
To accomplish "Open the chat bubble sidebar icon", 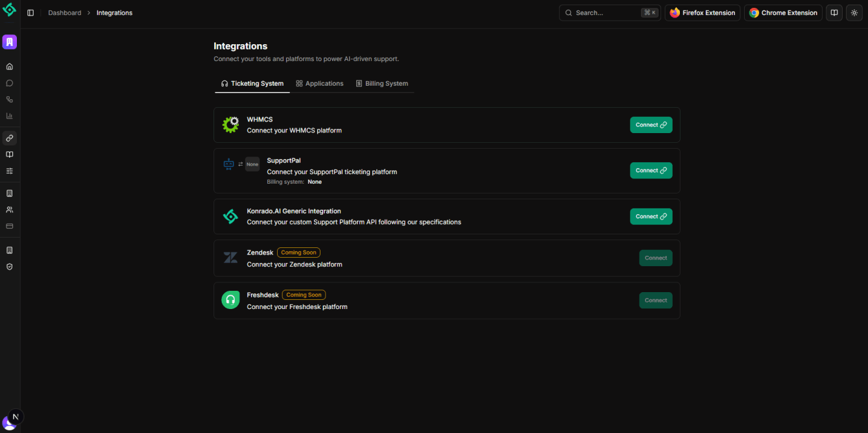I will click(x=9, y=83).
